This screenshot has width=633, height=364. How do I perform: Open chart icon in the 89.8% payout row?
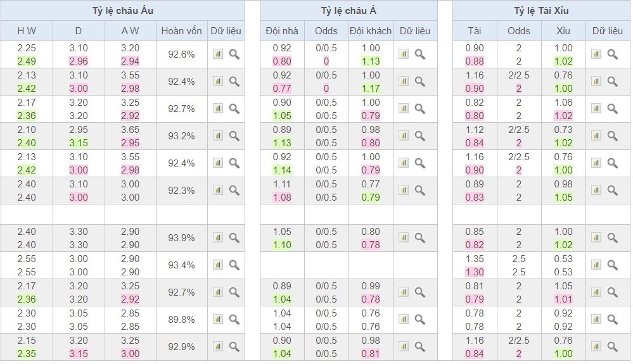tap(218, 320)
